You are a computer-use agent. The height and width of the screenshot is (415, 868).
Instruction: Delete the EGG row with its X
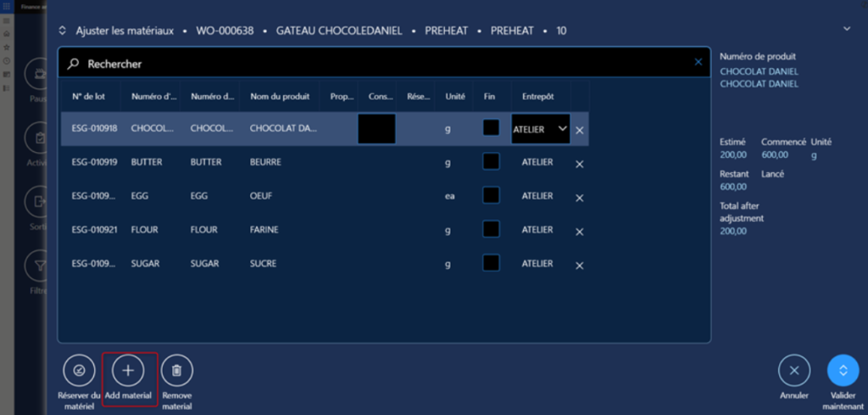[x=580, y=198]
